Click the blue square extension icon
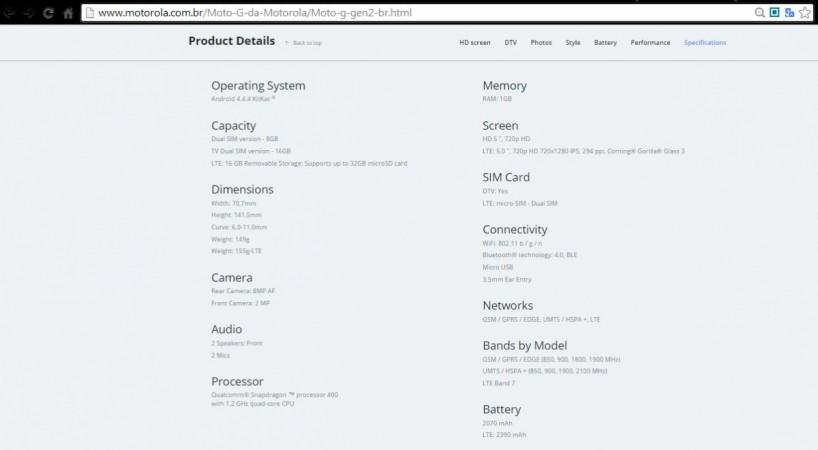 774,12
